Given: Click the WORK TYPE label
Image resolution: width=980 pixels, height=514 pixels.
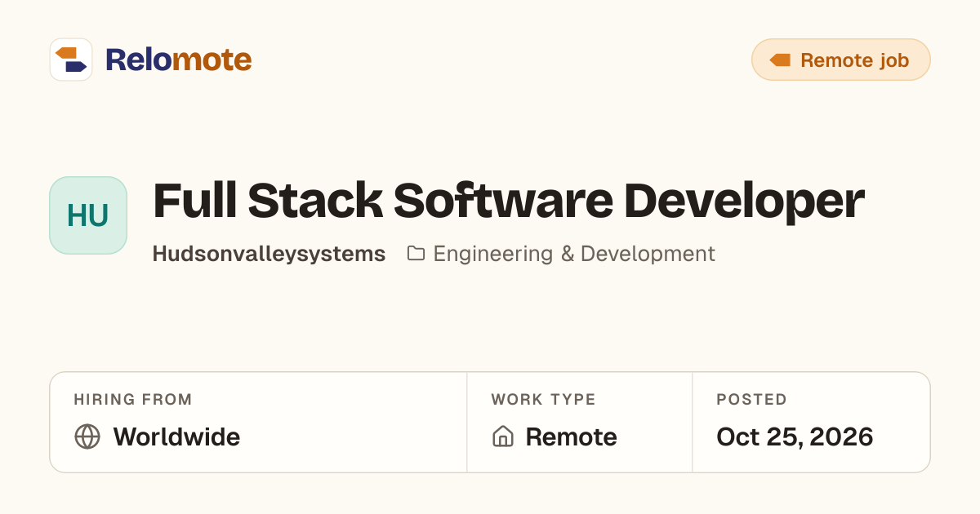Looking at the screenshot, I should [x=543, y=400].
